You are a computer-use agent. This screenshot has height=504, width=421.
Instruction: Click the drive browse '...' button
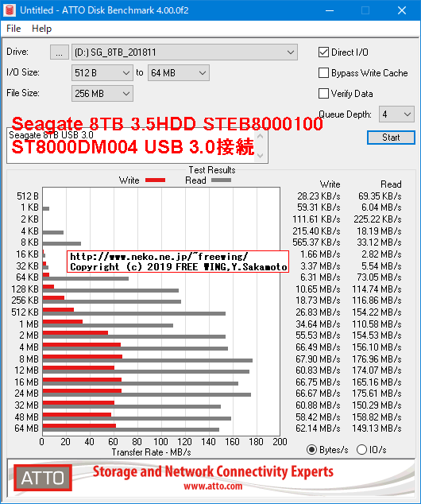[x=59, y=52]
